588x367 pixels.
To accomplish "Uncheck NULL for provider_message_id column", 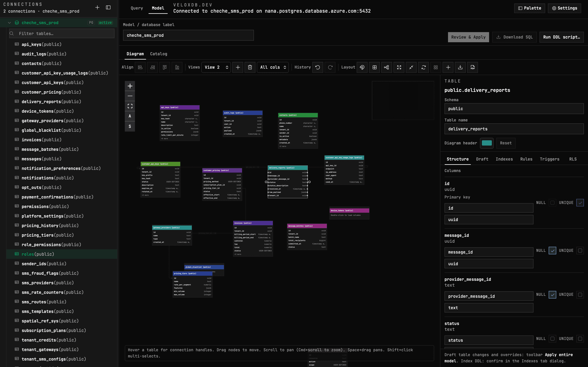I will coord(552,295).
